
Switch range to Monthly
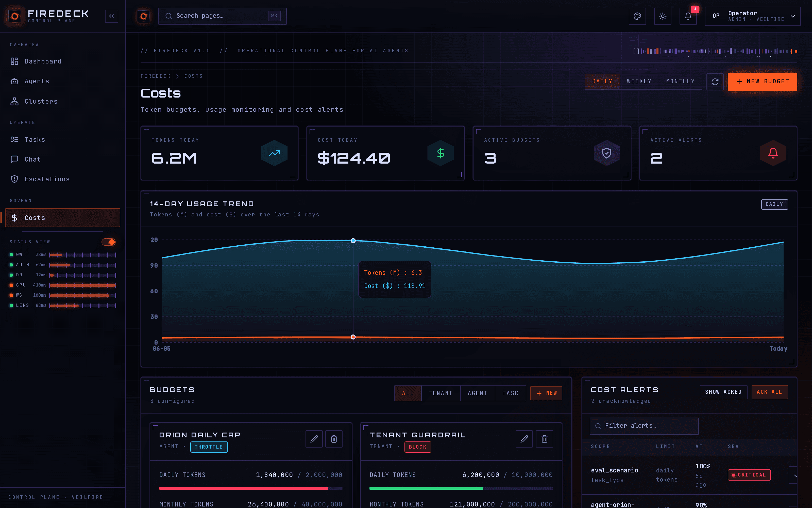coord(681,82)
